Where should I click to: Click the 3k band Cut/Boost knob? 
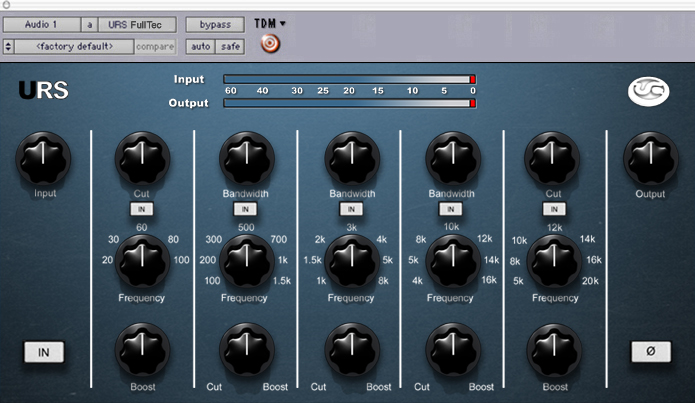(x=352, y=350)
